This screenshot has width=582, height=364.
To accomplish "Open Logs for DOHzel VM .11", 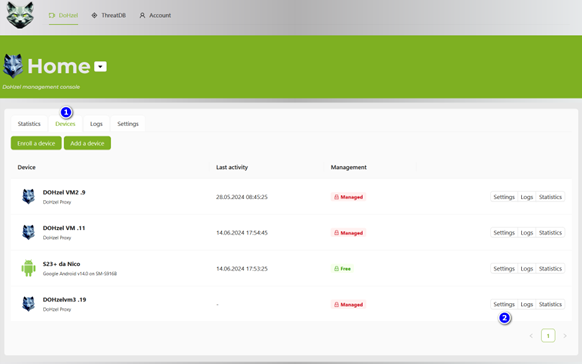I will pos(527,233).
